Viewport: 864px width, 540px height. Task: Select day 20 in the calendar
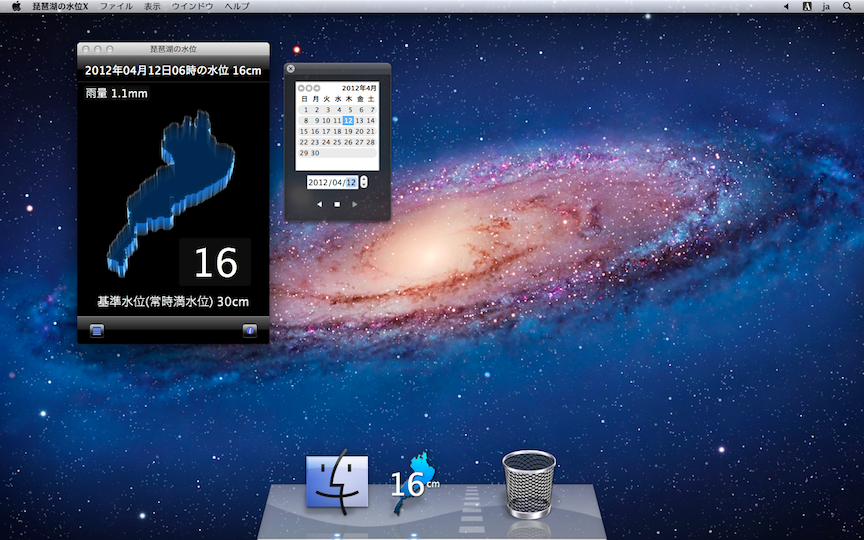pyautogui.click(x=360, y=131)
